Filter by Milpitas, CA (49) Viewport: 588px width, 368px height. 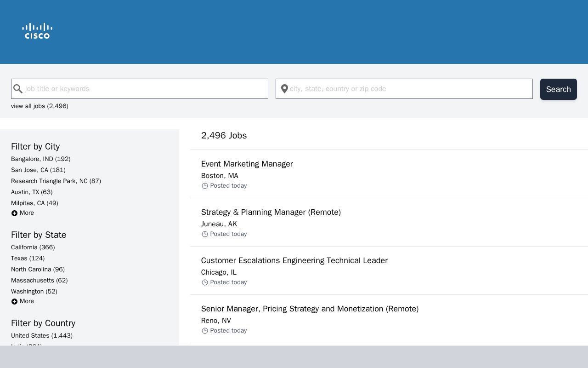pos(34,203)
